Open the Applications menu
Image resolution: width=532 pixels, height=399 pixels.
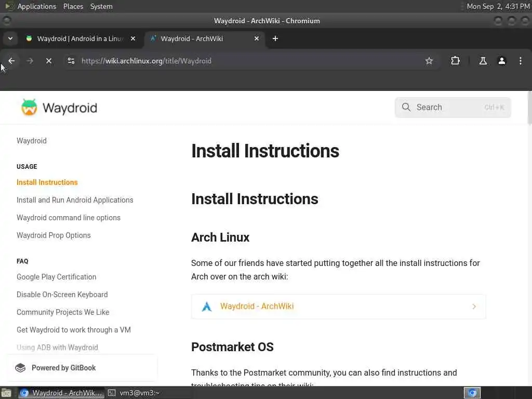tap(36, 6)
